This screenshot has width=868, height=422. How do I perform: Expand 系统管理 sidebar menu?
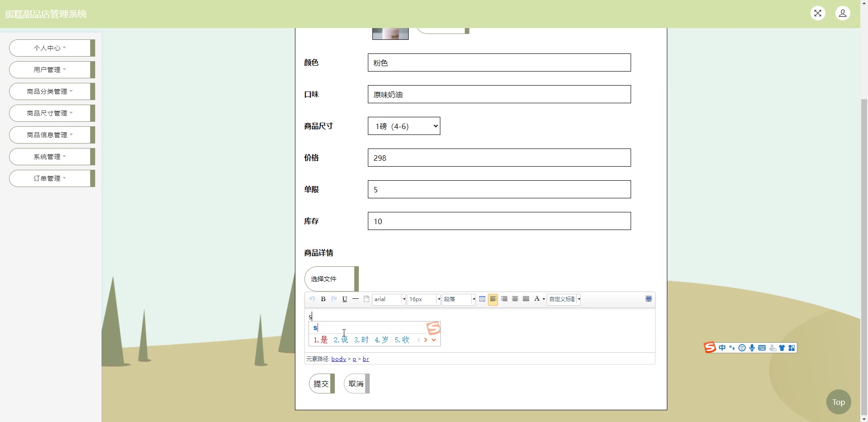point(52,157)
